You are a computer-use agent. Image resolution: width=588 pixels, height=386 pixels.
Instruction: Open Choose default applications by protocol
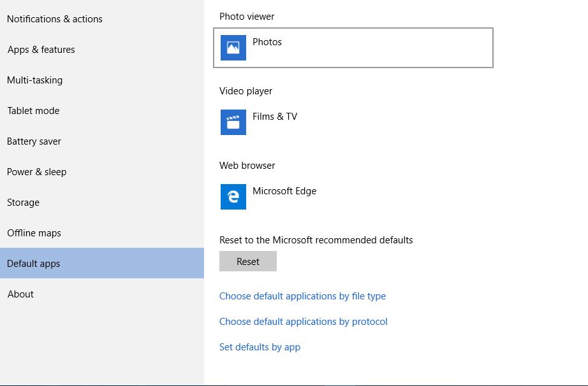pyautogui.click(x=304, y=322)
